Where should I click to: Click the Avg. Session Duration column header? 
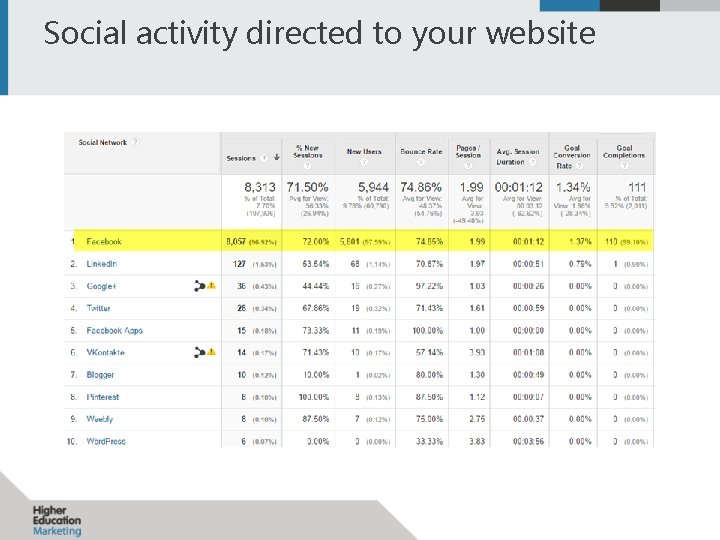pos(518,157)
